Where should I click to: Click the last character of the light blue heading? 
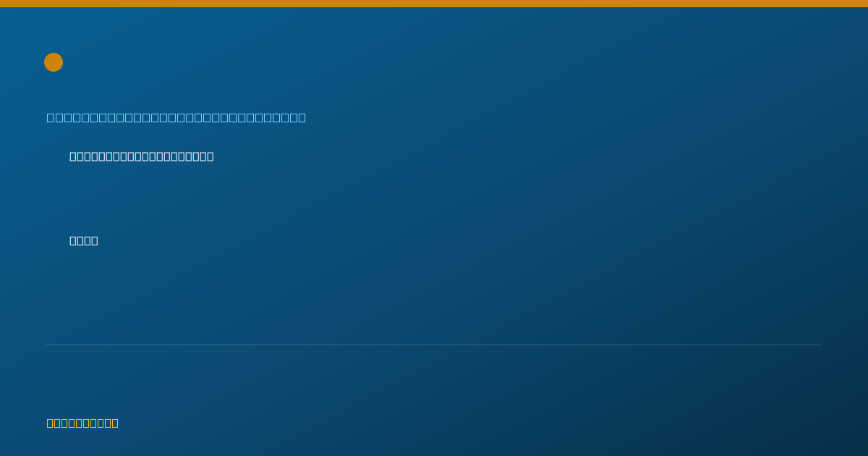tap(302, 117)
